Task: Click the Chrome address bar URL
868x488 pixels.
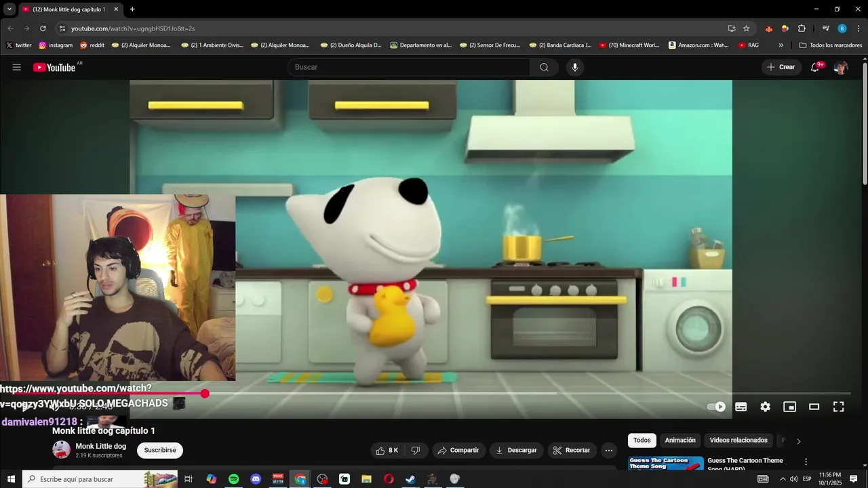Action: tap(133, 28)
